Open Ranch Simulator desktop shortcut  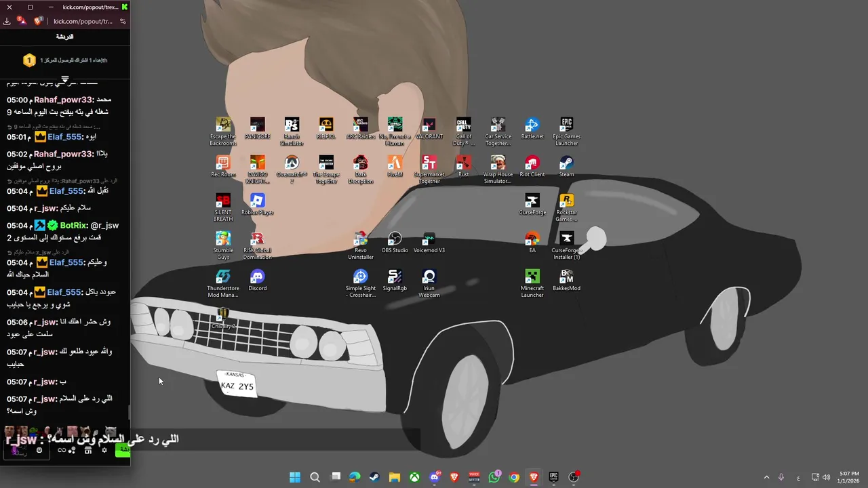tap(292, 131)
